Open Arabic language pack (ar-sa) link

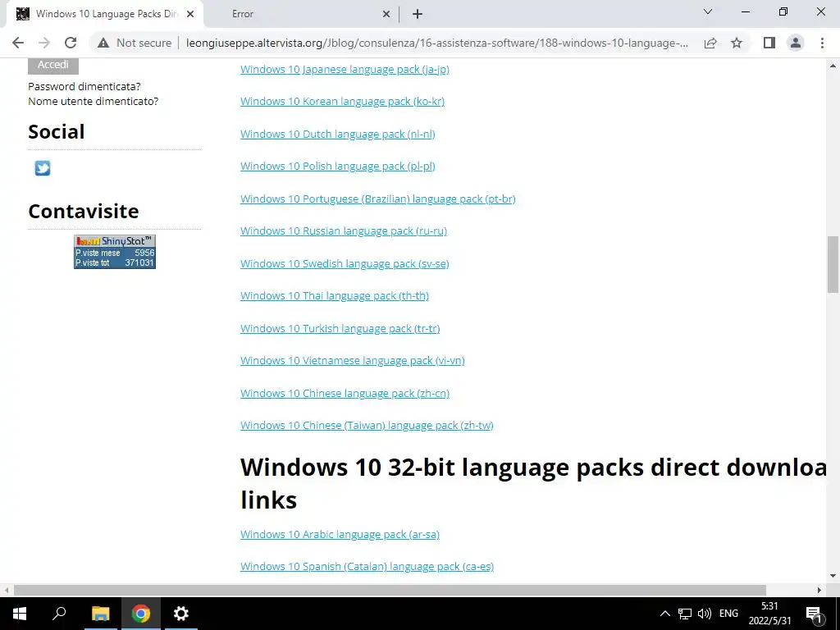click(340, 534)
